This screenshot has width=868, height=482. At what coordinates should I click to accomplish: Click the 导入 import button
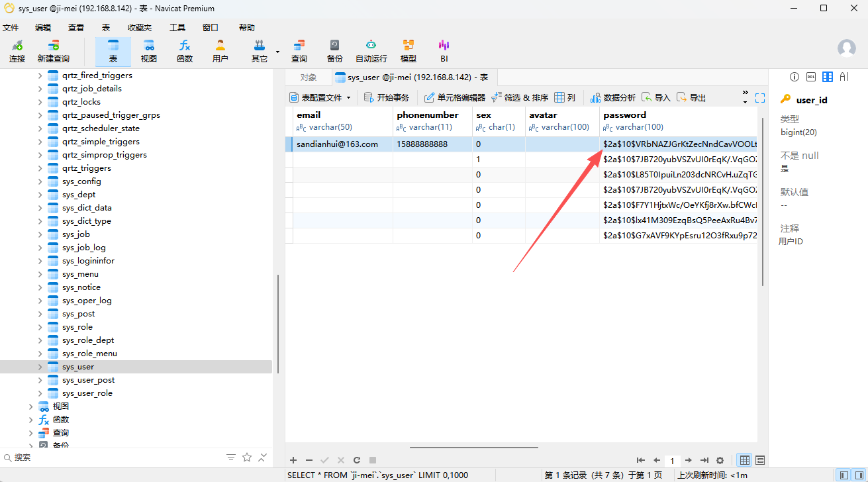656,97
